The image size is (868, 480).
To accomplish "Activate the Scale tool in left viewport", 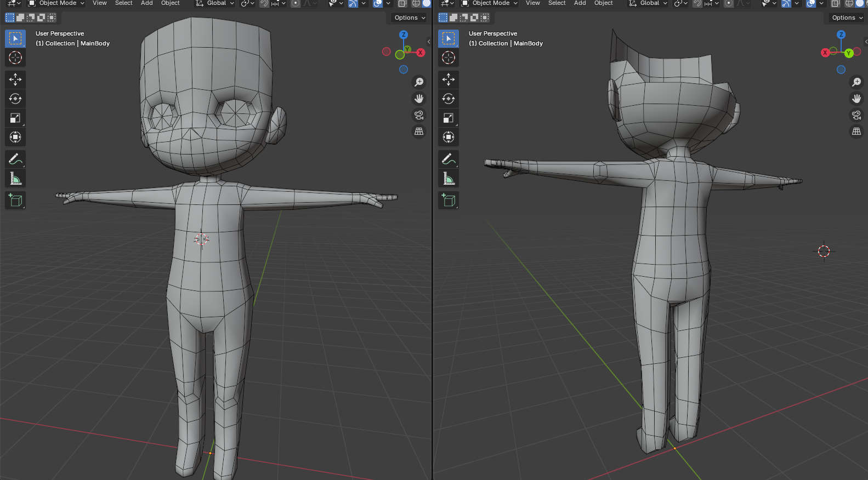I will pyautogui.click(x=15, y=118).
